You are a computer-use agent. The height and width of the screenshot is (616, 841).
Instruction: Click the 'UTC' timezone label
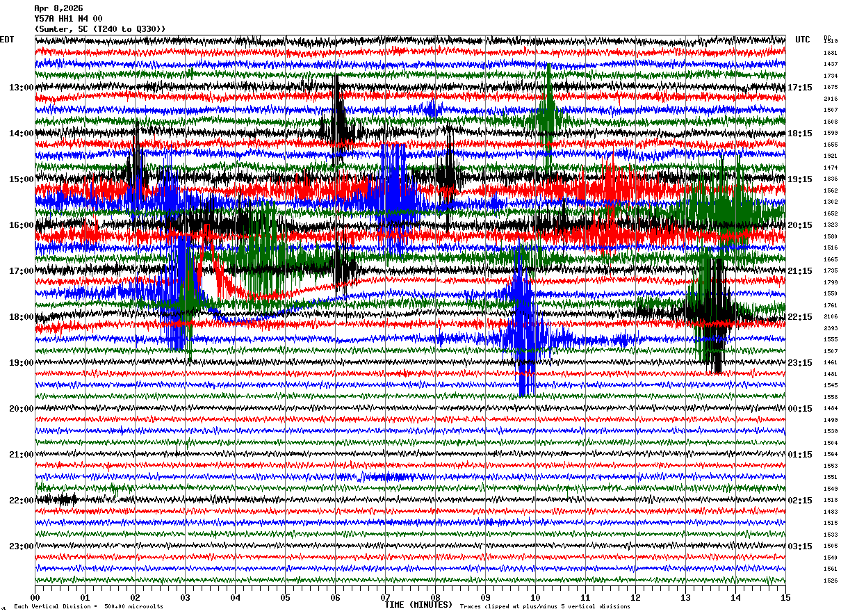pos(803,40)
